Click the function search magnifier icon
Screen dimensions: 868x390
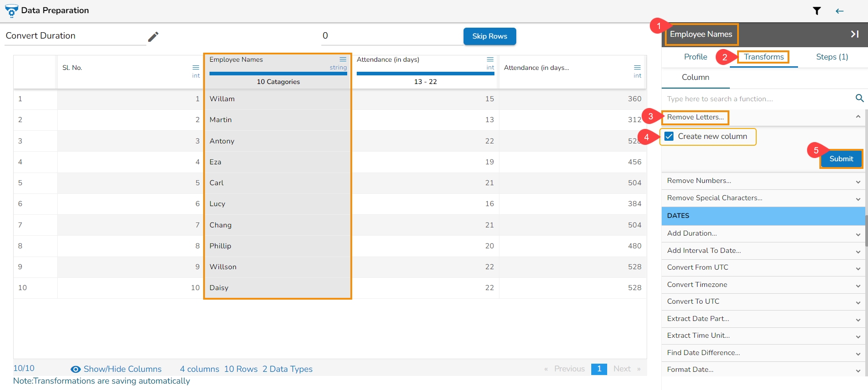point(859,98)
